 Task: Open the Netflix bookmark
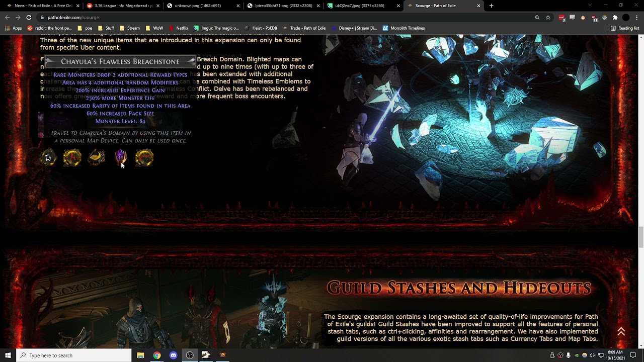point(179,28)
